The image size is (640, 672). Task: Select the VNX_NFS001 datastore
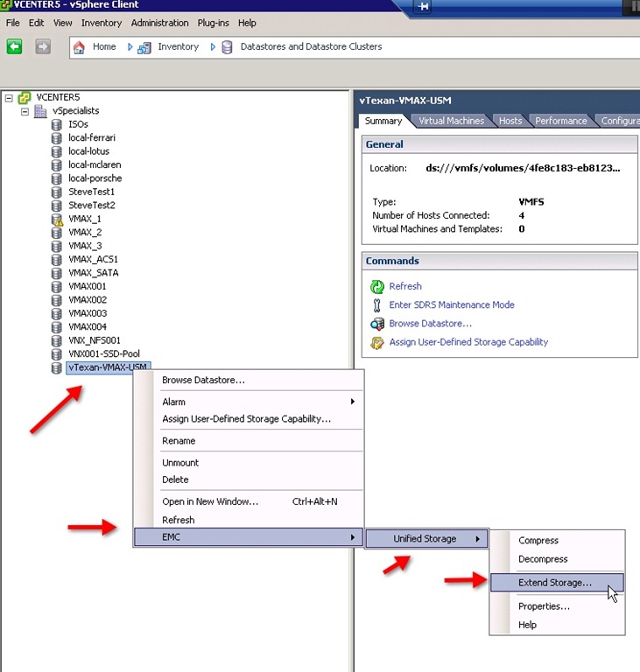[x=94, y=340]
